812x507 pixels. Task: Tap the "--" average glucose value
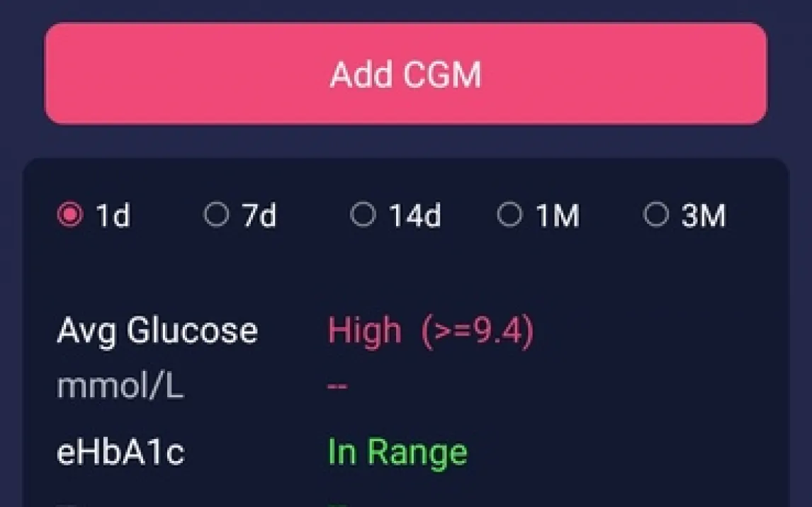tap(337, 387)
